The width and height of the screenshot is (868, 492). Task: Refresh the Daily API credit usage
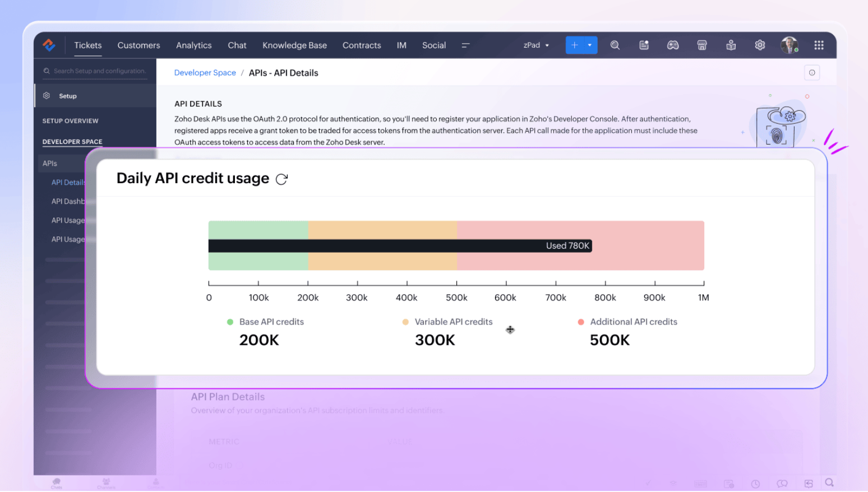pyautogui.click(x=281, y=179)
